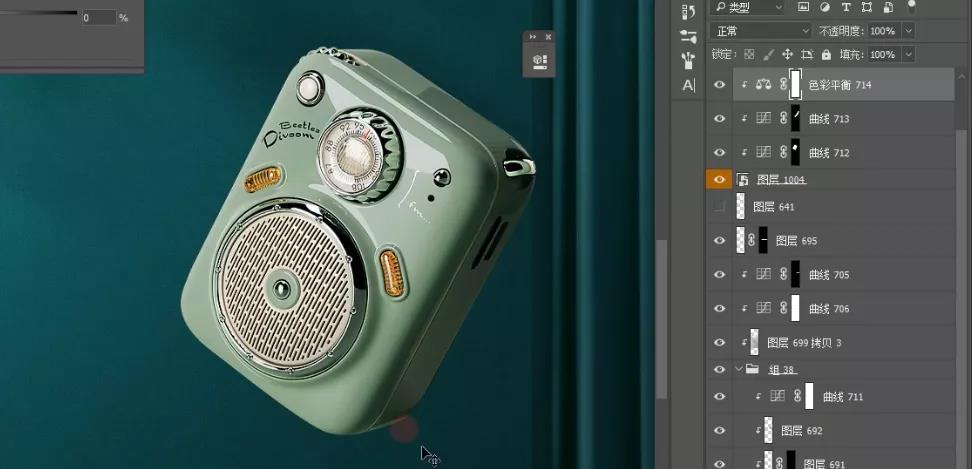The height and width of the screenshot is (469, 972).
Task: Hide the 曲线 712 layer
Action: pos(720,152)
